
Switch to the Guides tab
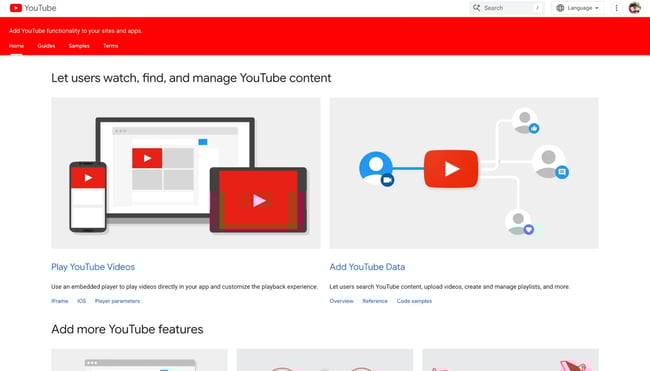point(46,46)
